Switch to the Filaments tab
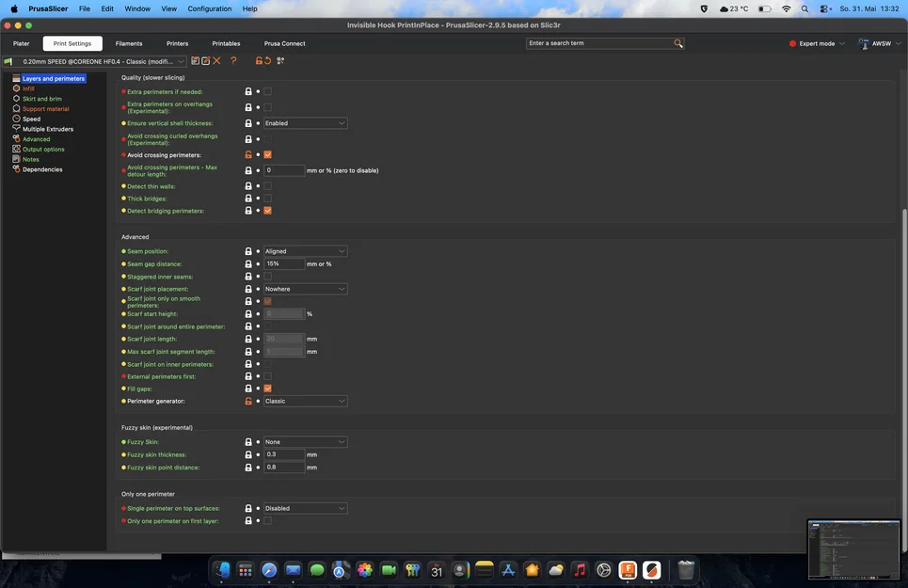908x588 pixels. pyautogui.click(x=129, y=43)
